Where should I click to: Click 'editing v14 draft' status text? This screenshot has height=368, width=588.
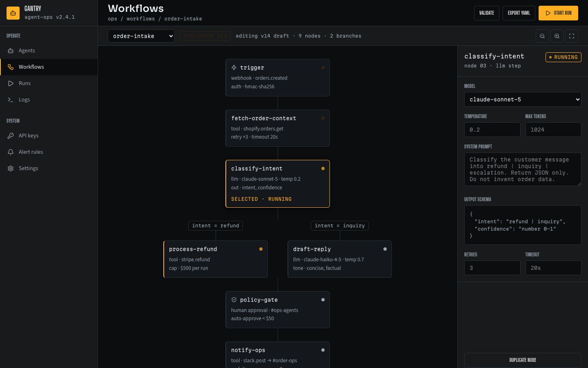pos(263,36)
